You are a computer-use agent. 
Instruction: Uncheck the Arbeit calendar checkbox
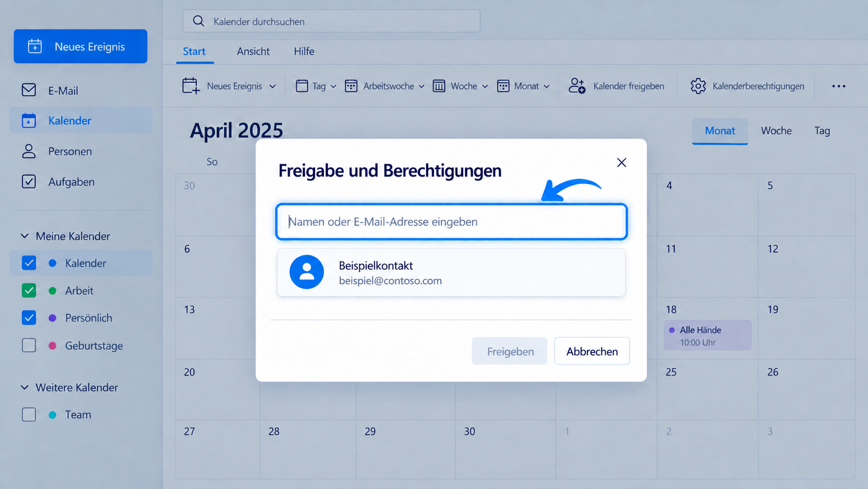tap(29, 290)
